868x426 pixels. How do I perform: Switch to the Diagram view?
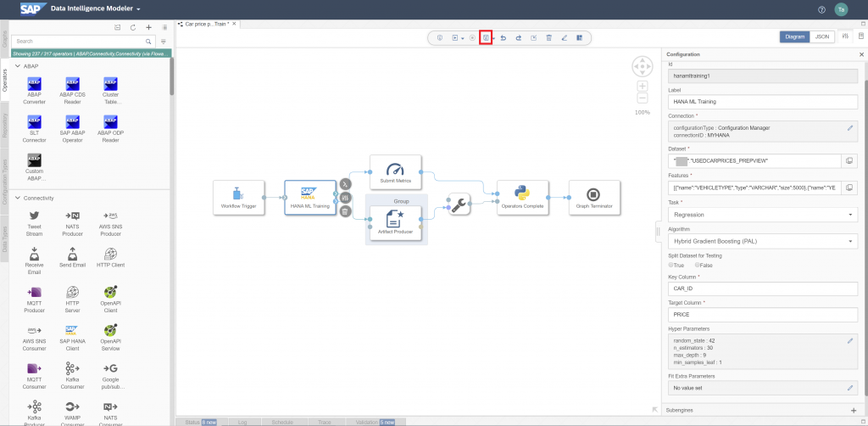pos(794,37)
